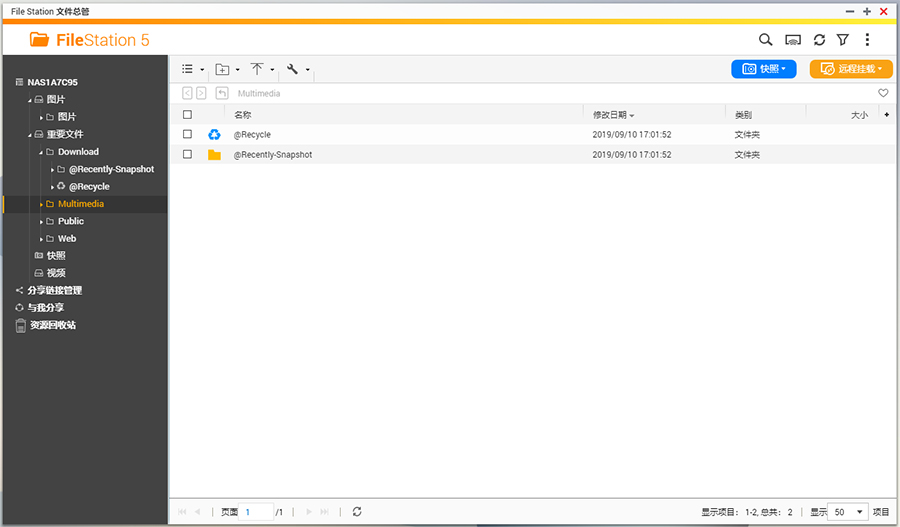Collapse the 重要文件 volume node arrow
The height and width of the screenshot is (527, 900).
(x=29, y=135)
